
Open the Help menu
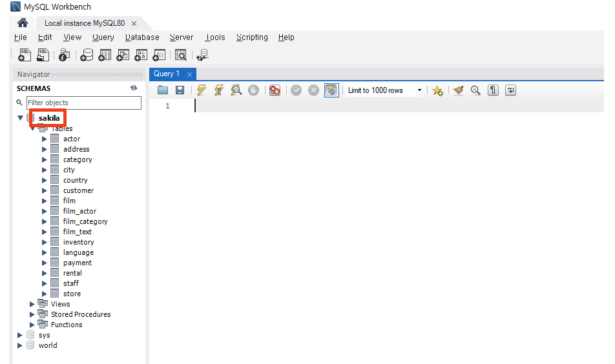click(286, 37)
